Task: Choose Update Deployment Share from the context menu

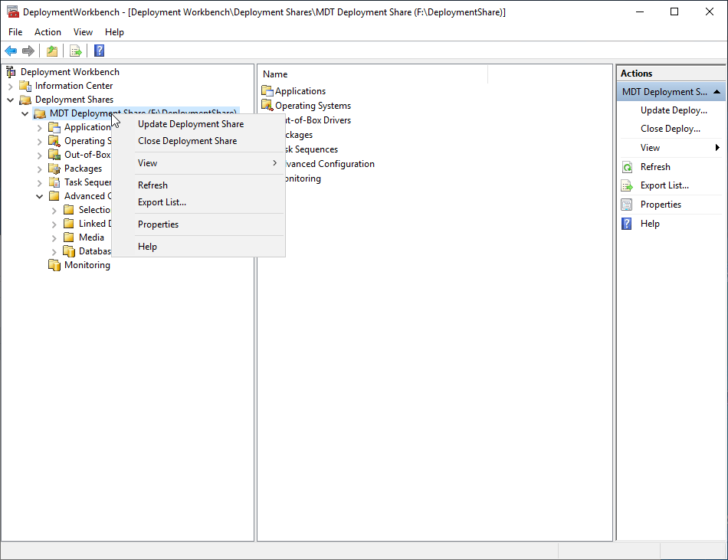Action: 191,124
